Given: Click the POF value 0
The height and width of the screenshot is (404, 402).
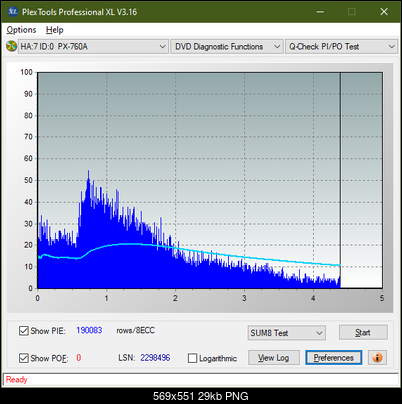Looking at the screenshot, I should (x=79, y=358).
